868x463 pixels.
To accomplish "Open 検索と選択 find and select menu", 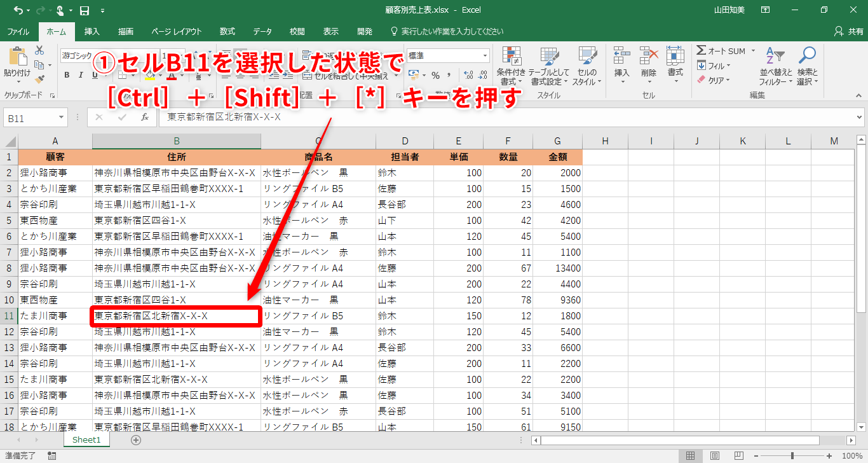I will (808, 66).
